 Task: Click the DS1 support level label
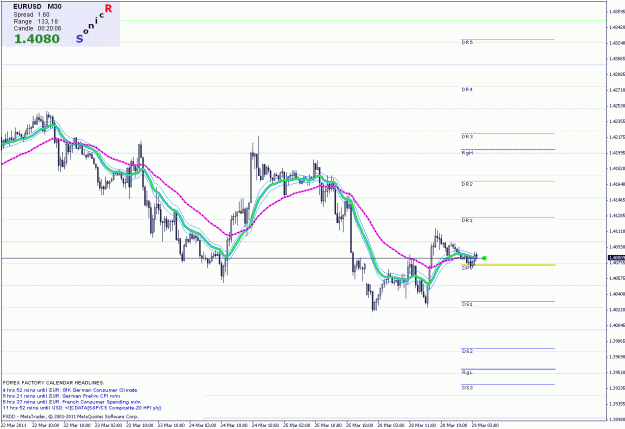click(x=467, y=304)
